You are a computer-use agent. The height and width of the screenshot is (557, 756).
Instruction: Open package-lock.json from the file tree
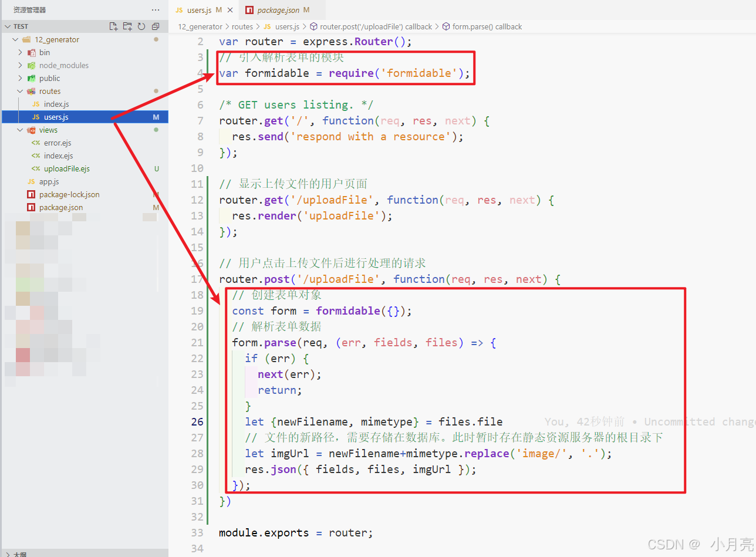[x=69, y=194]
